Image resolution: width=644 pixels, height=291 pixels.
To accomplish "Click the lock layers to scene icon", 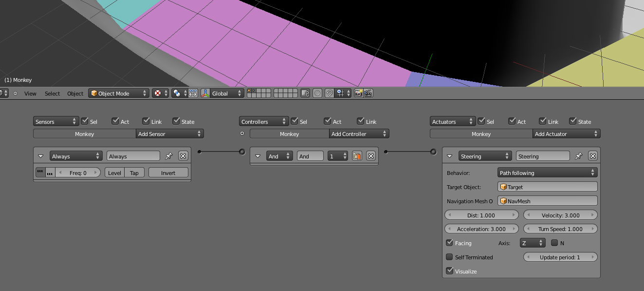I will (x=305, y=93).
